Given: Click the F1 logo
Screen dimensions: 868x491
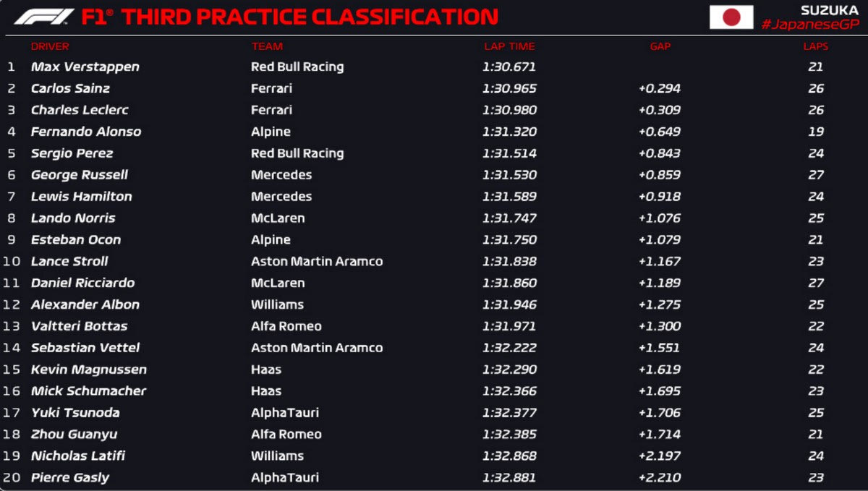Looking at the screenshot, I should pyautogui.click(x=43, y=17).
